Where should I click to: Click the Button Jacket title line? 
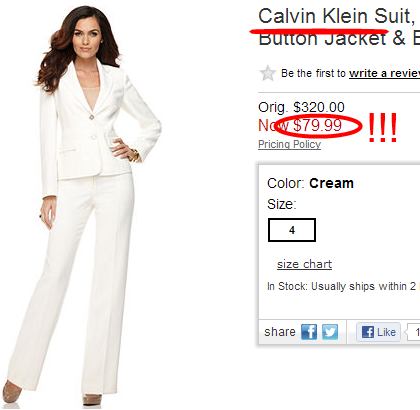(339, 39)
